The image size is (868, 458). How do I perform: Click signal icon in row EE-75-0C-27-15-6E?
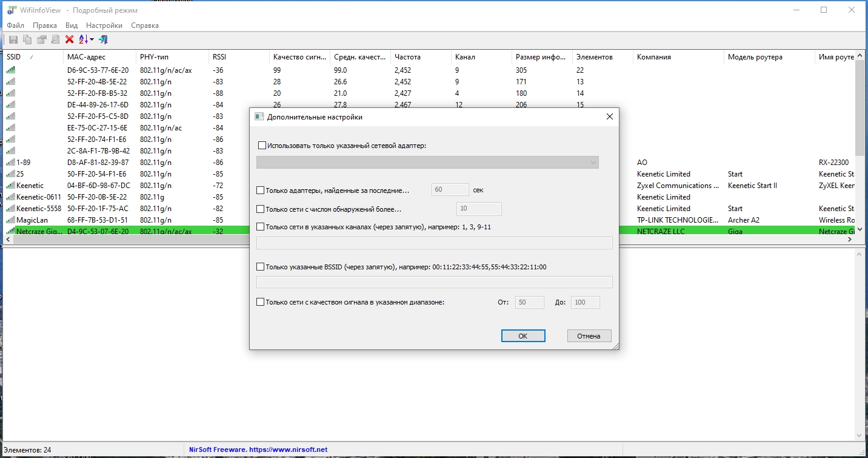point(11,128)
